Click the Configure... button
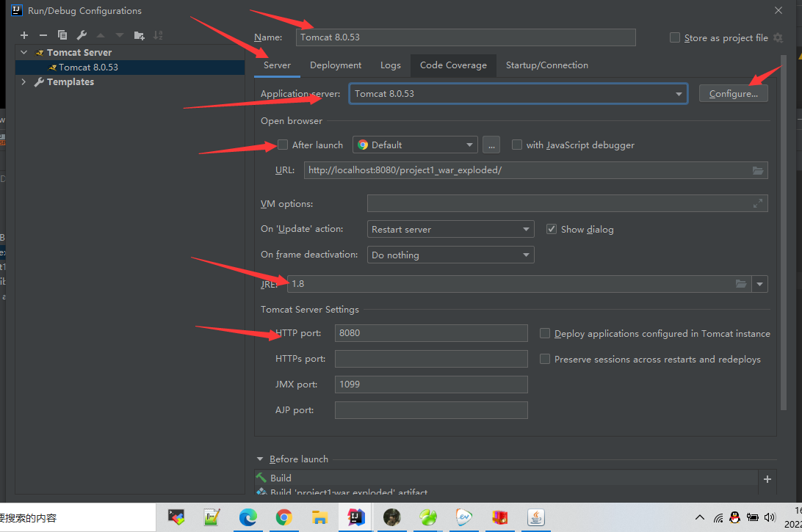 tap(734, 93)
